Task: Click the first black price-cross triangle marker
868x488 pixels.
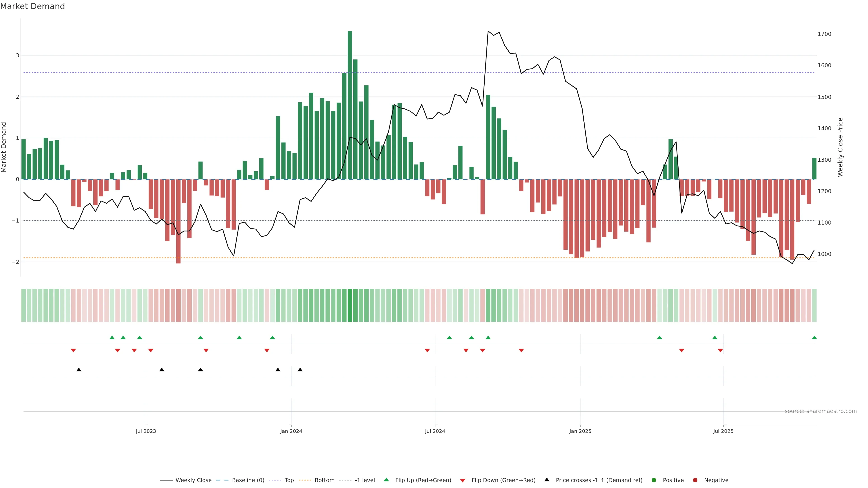Action: coord(79,370)
